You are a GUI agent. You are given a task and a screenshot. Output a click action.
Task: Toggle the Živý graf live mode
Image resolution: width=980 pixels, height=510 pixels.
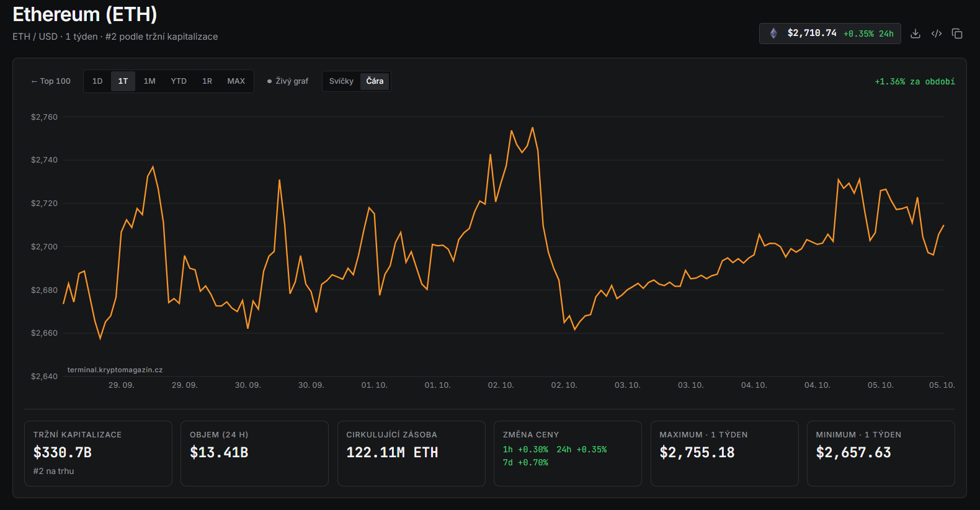click(288, 81)
